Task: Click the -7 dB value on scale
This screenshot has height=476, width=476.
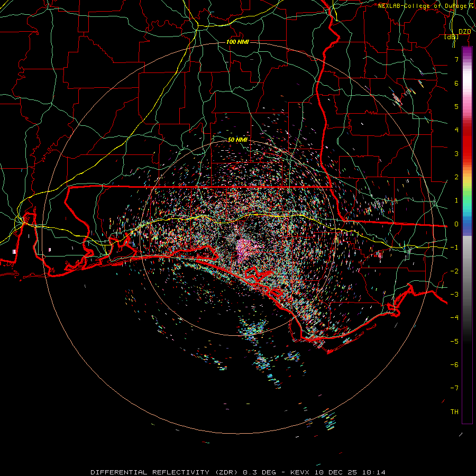Action: coord(454,388)
